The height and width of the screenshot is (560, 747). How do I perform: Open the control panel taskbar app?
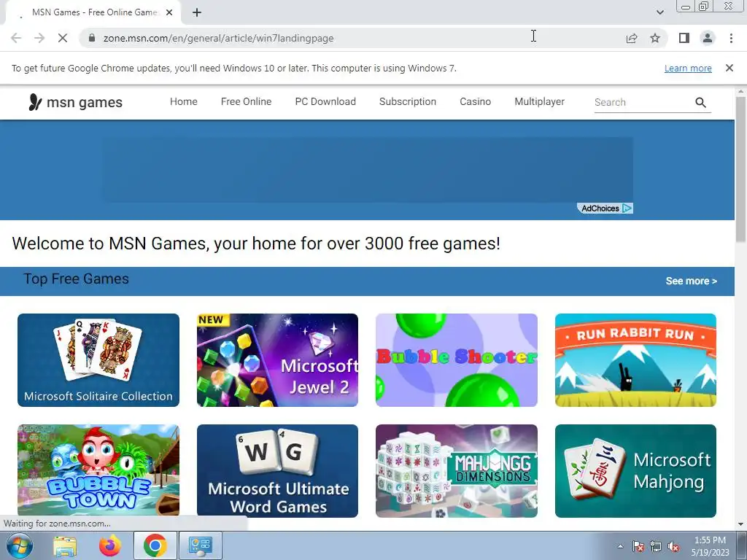click(x=200, y=545)
